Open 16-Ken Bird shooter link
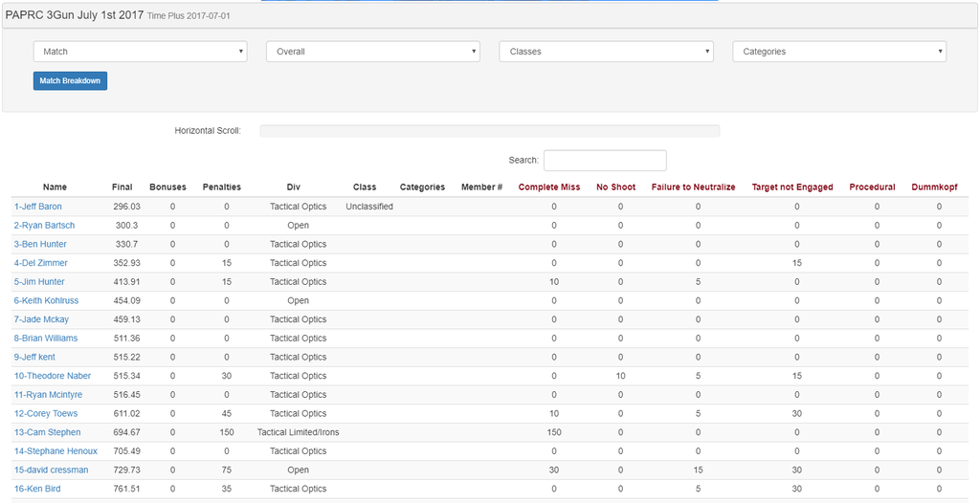980x503 pixels. 37,489
